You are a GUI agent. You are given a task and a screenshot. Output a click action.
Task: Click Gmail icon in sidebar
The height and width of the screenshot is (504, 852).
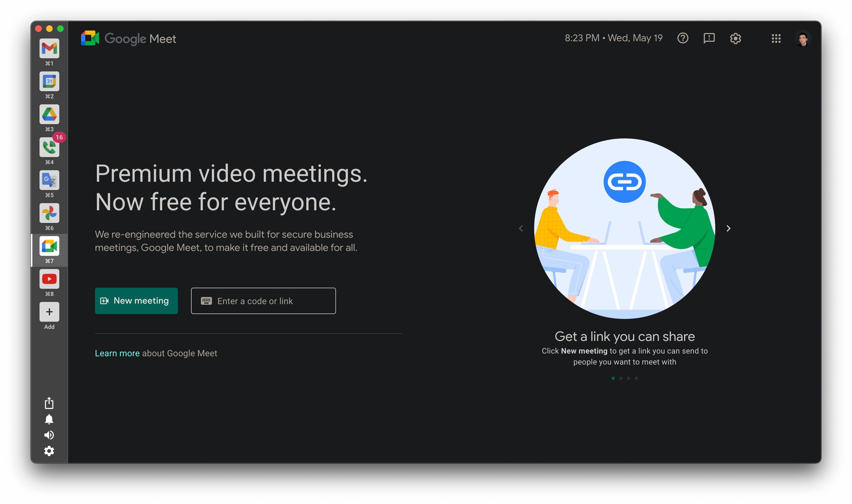(x=49, y=48)
